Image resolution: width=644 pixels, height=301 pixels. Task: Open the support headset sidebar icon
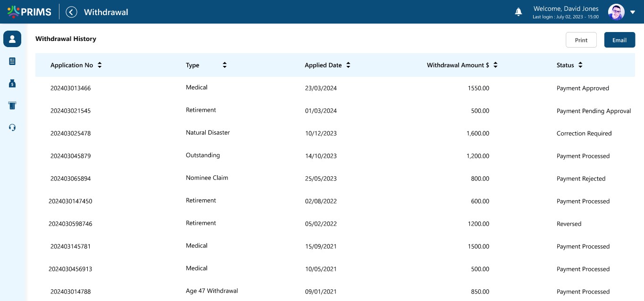coord(12,128)
